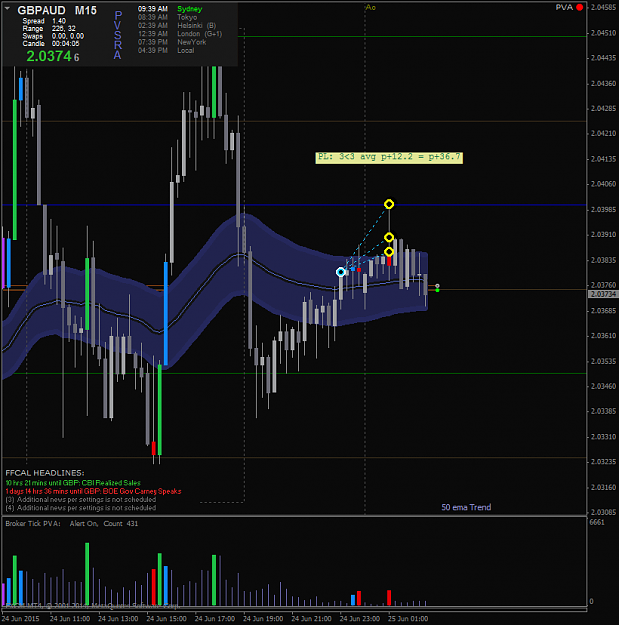
Task: Click the 25 Jun 01:00 time axis label
Action: coord(408,619)
